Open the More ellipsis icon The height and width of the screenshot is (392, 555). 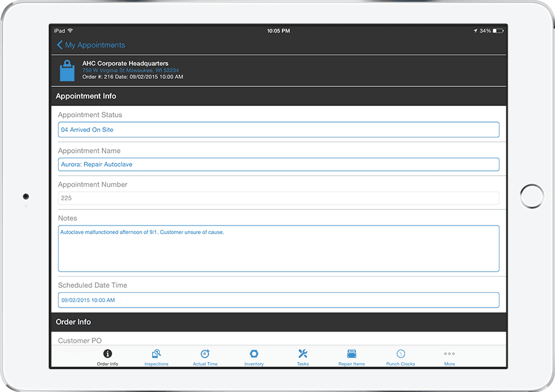click(x=449, y=354)
